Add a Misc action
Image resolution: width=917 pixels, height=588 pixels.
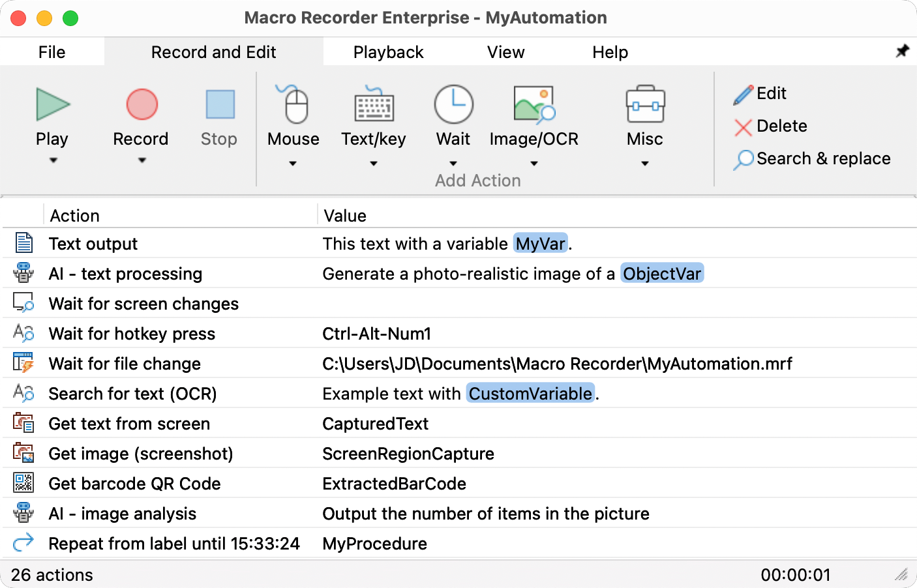[x=644, y=117]
